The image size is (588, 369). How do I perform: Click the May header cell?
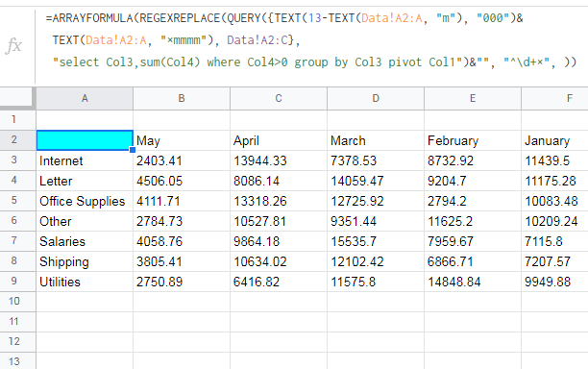tap(182, 140)
